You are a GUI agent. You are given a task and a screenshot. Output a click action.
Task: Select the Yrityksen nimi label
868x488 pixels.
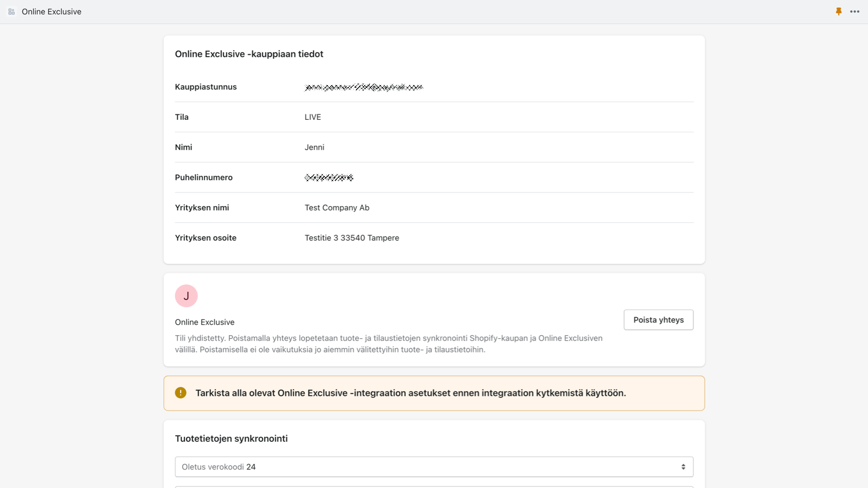click(x=202, y=208)
